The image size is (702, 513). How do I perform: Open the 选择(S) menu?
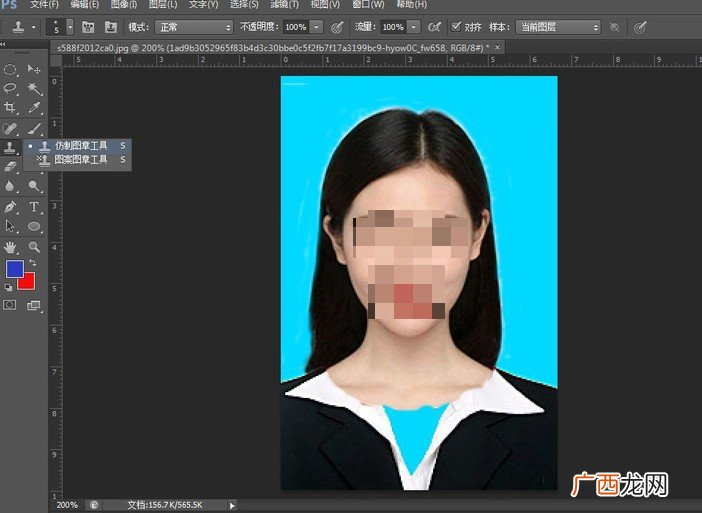244,4
